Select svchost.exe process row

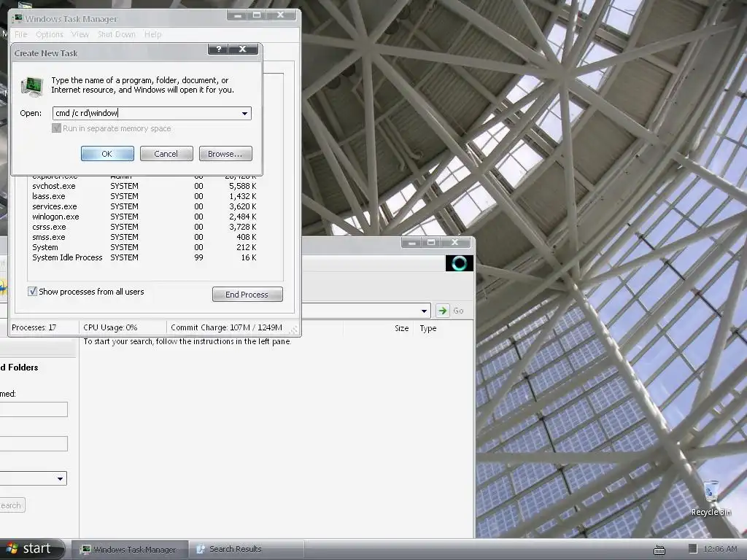(145, 186)
